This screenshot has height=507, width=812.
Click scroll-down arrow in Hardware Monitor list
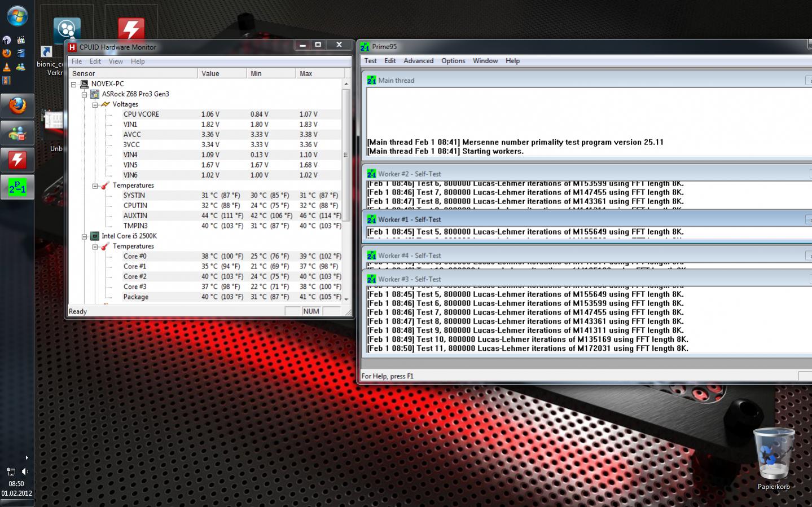pyautogui.click(x=346, y=298)
